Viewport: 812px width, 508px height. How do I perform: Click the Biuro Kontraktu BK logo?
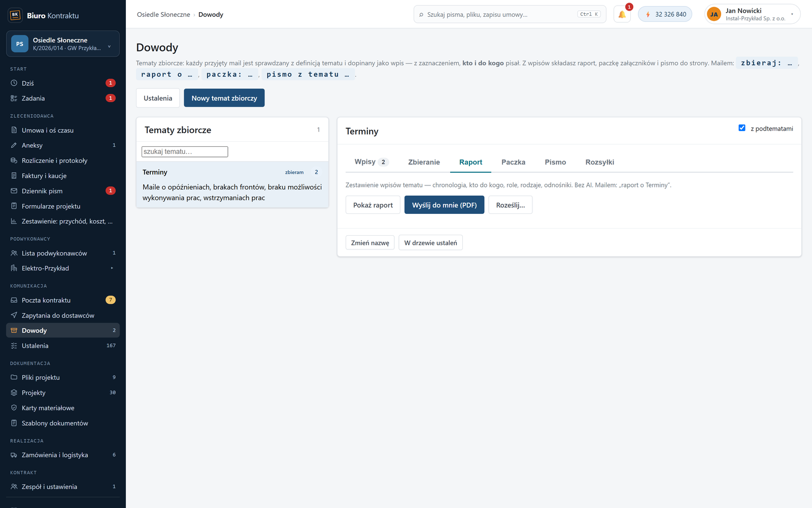15,15
